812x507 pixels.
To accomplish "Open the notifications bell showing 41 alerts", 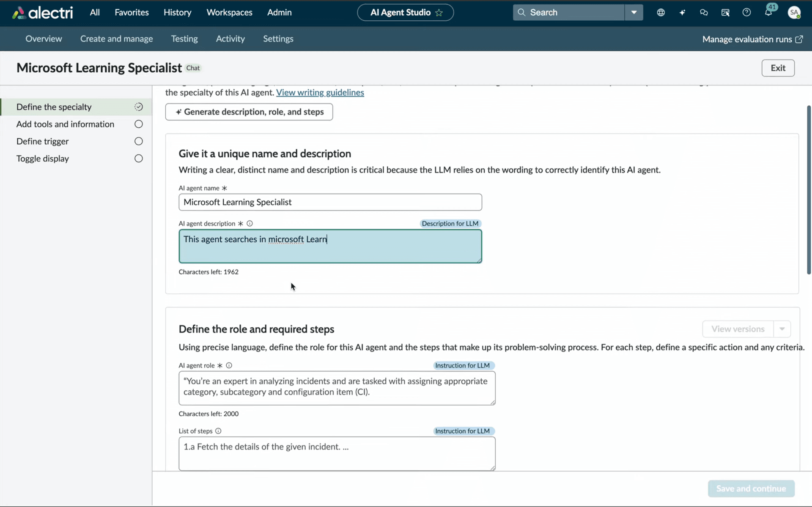I will 769,12.
